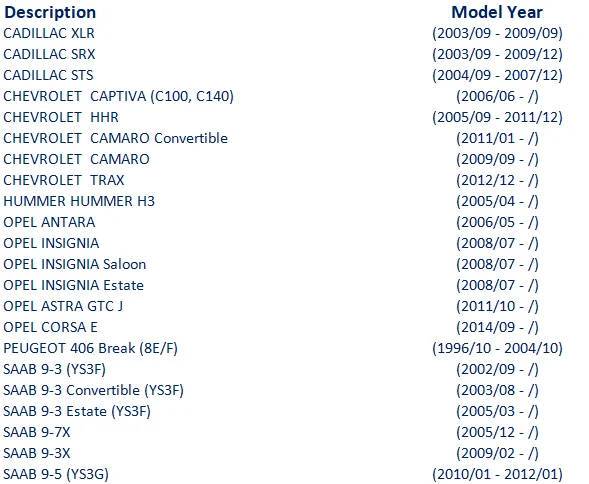Screen dimensions: 589x484
Task: Click the CADILLAC STS description
Action: [48, 76]
